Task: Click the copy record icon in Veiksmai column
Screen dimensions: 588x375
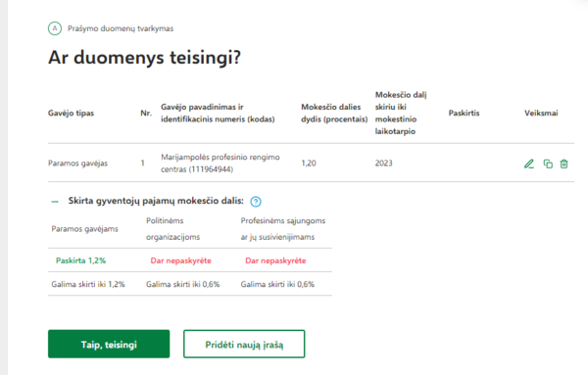Action: (548, 164)
